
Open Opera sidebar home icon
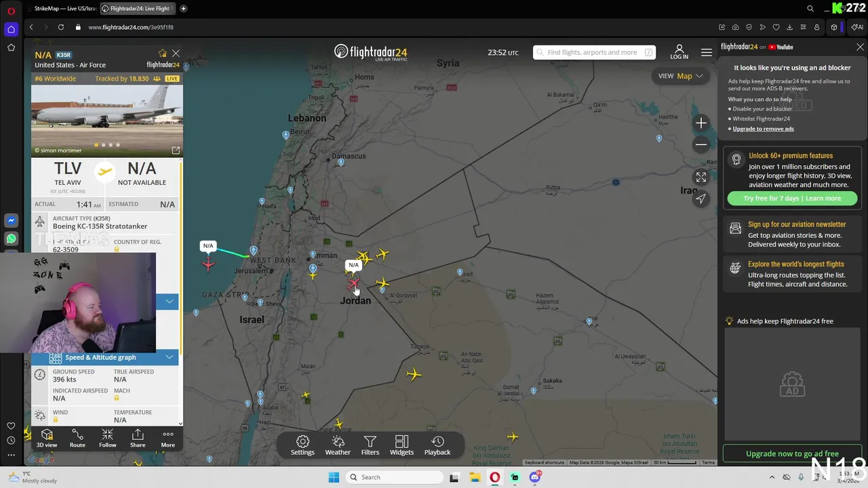coord(11,29)
